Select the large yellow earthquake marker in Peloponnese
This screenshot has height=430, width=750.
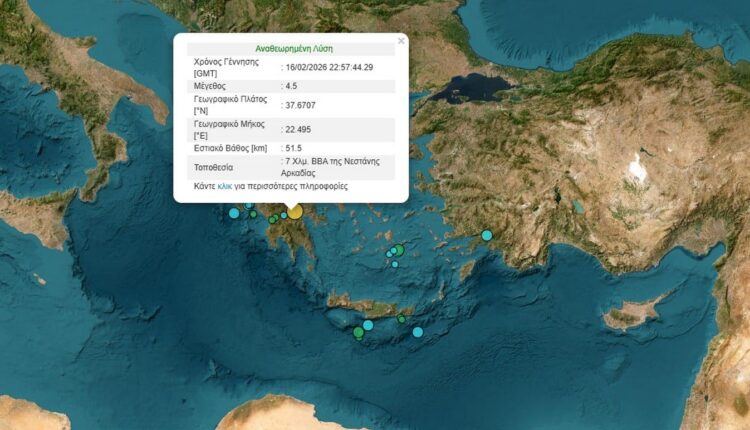294,211
